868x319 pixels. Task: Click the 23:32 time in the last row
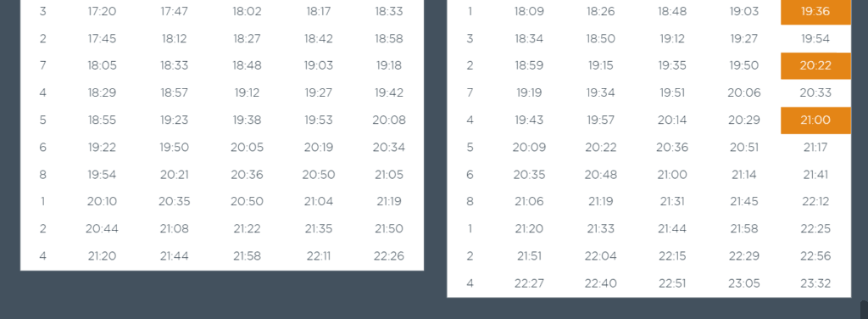[815, 283]
